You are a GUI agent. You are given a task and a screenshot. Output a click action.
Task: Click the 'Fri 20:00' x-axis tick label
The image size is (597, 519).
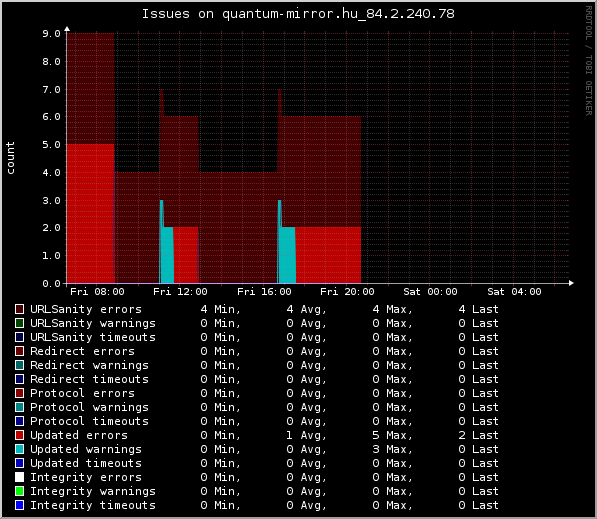point(347,292)
